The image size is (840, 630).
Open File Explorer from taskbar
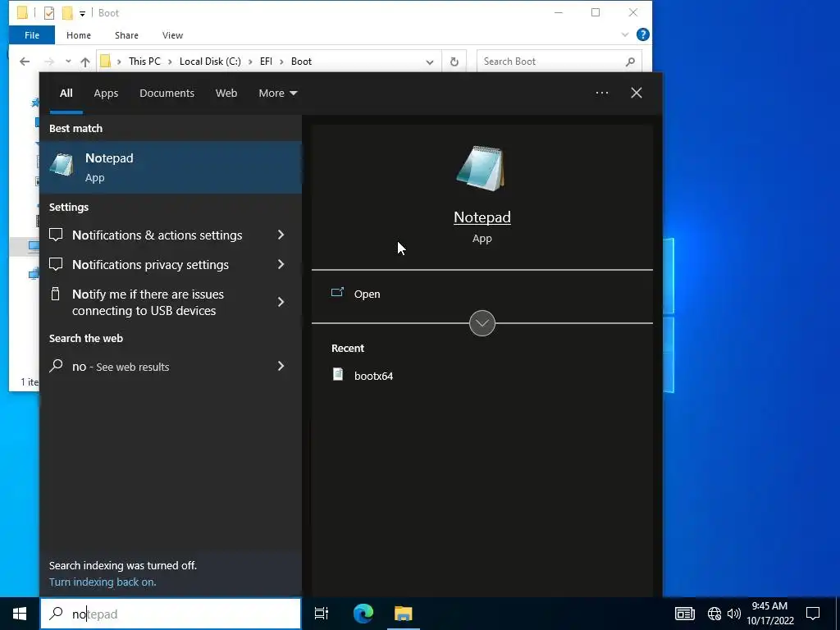[x=404, y=614]
